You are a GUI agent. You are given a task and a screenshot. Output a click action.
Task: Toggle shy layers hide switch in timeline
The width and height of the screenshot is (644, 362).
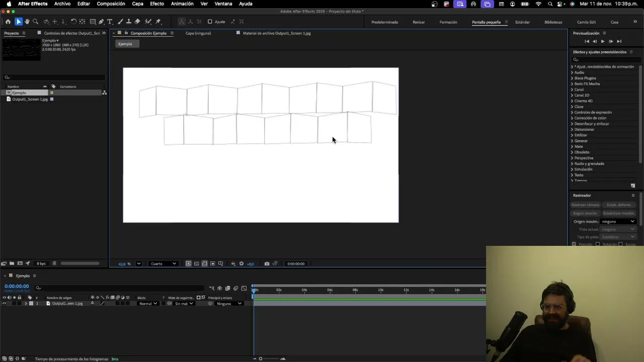[220, 288]
